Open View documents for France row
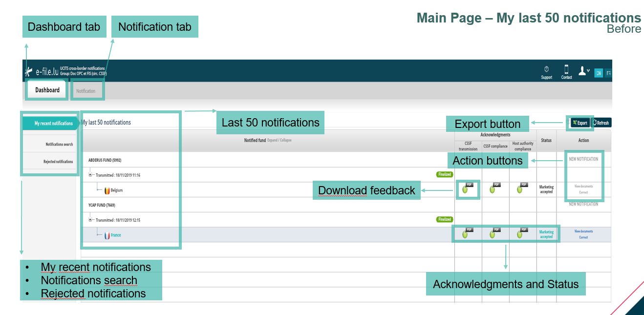Screen dimensions: 644x315 tap(583, 231)
